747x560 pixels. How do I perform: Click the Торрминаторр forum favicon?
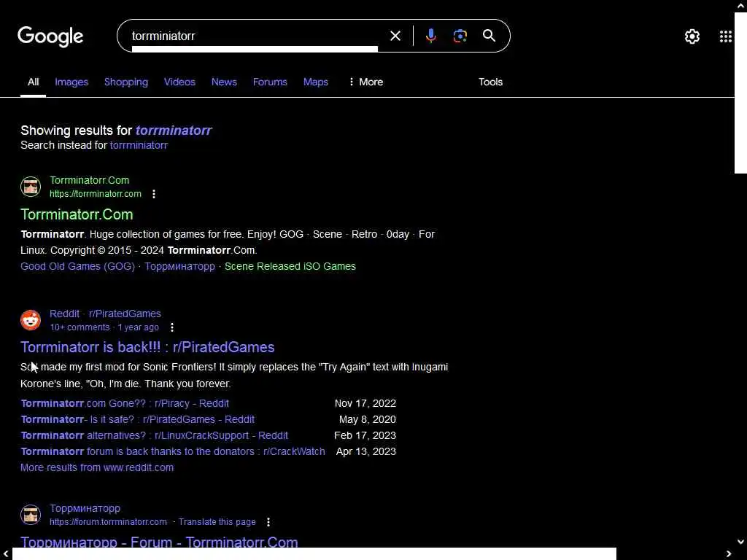pos(31,515)
